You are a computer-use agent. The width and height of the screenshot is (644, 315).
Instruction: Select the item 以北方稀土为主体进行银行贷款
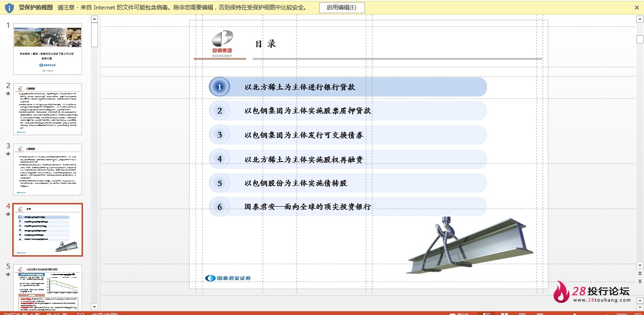pos(300,87)
